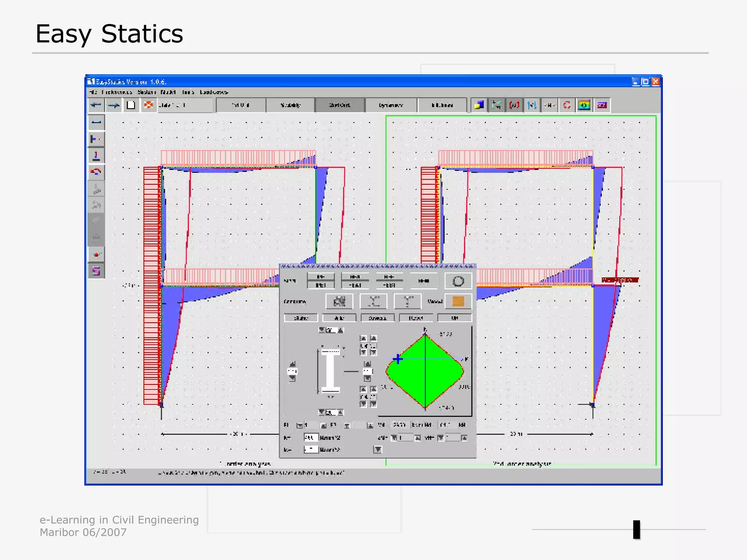This screenshot has height=560, width=747.
Task: Click the loadcase display field in toolbar
Action: click(185, 105)
